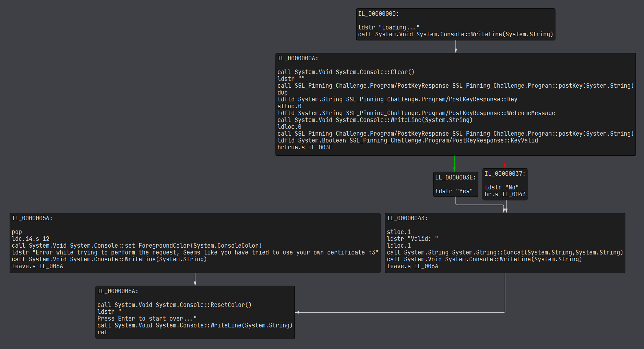Viewport: 644px width, 349px height.
Task: Select the IL_0000000A block label
Action: 298,58
